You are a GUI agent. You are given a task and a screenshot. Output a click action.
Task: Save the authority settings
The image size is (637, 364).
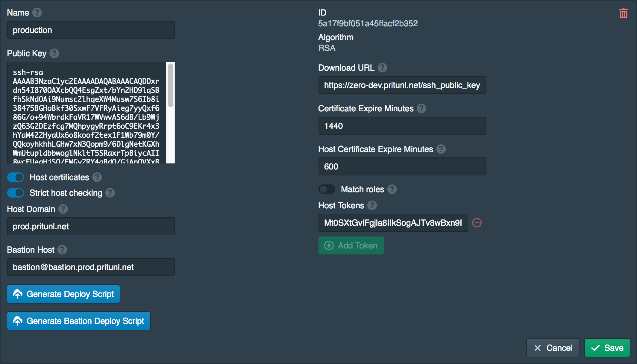pyautogui.click(x=607, y=348)
